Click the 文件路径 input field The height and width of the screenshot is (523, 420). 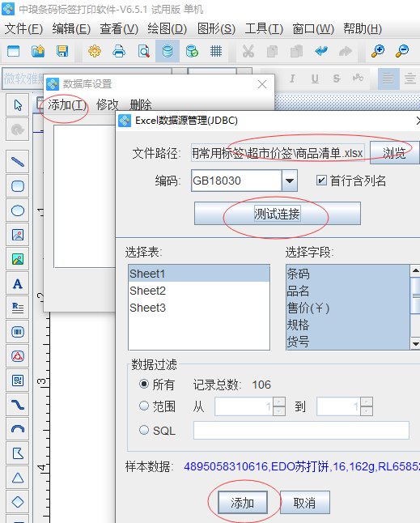click(278, 153)
